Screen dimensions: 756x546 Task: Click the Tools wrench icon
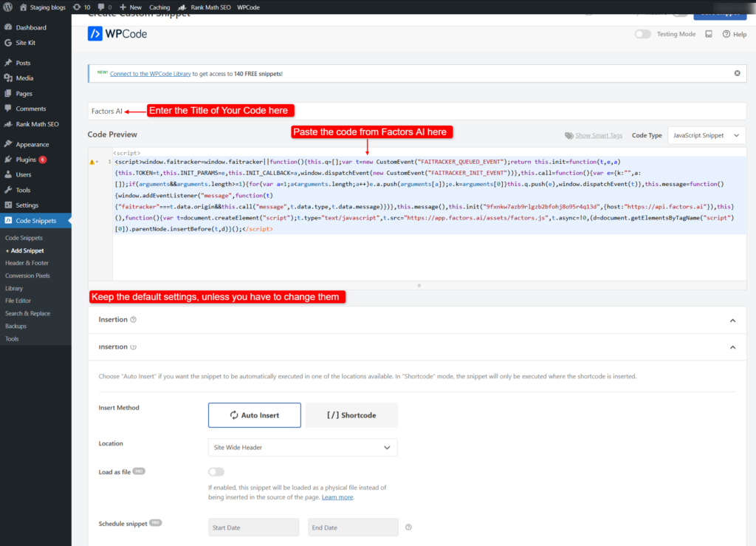[x=8, y=190]
